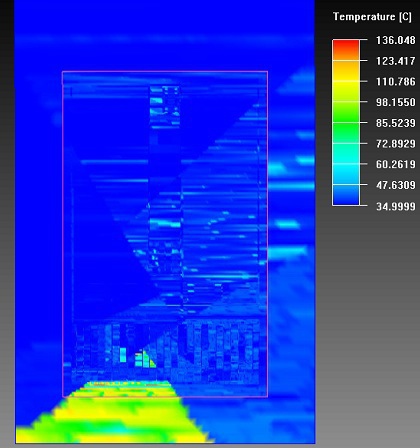
Task: Click the cyan square cell left of the hot spot
Action: coord(123,355)
